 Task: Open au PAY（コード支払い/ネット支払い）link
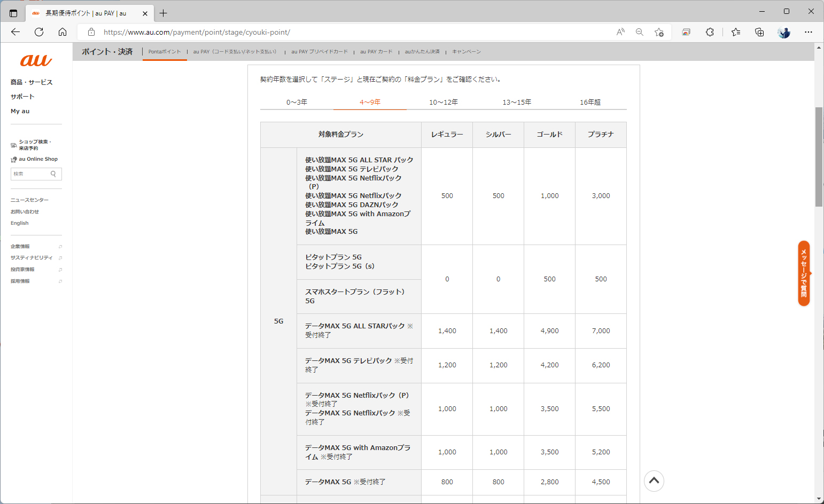[235, 52]
